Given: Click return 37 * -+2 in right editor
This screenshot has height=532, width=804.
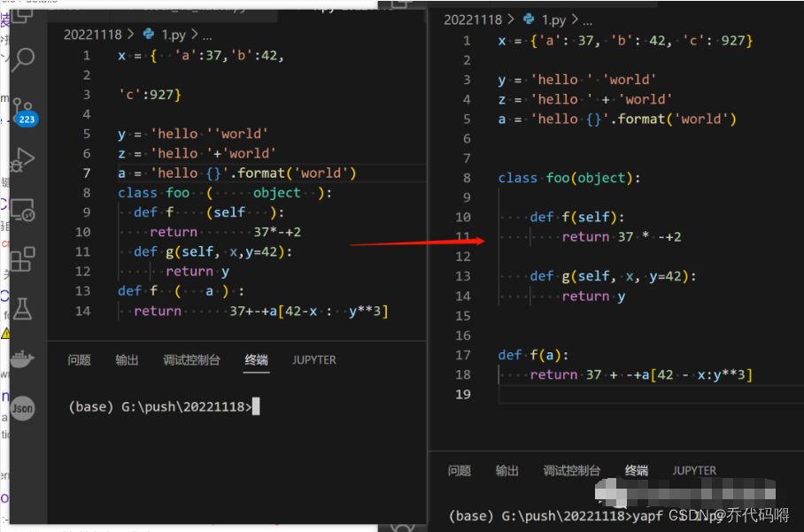Looking at the screenshot, I should pyautogui.click(x=622, y=237).
